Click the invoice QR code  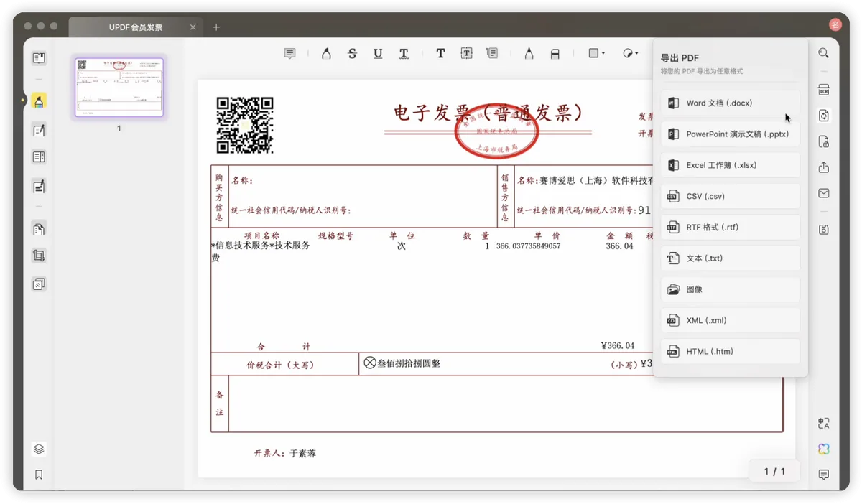[245, 126]
